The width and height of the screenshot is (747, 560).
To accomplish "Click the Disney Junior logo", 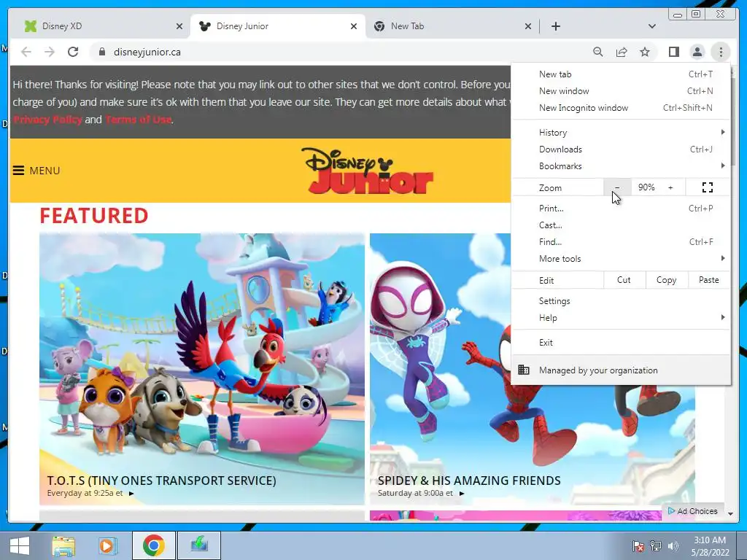I will pos(368,171).
